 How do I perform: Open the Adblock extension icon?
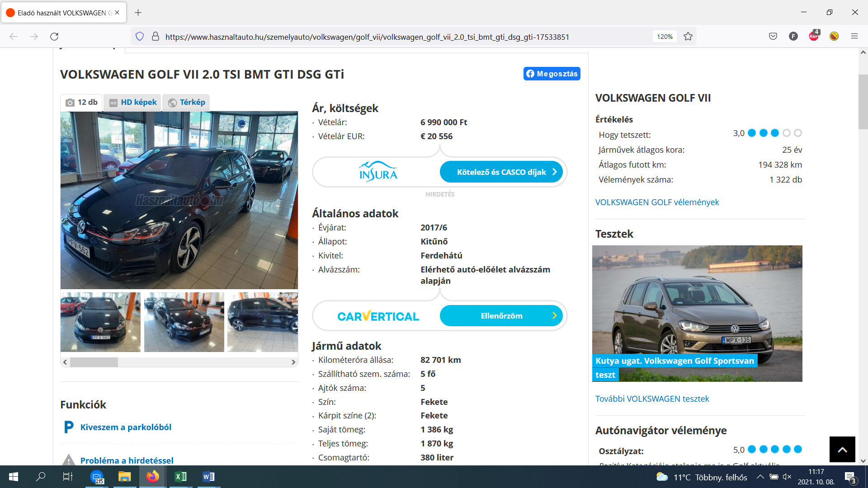[x=814, y=36]
